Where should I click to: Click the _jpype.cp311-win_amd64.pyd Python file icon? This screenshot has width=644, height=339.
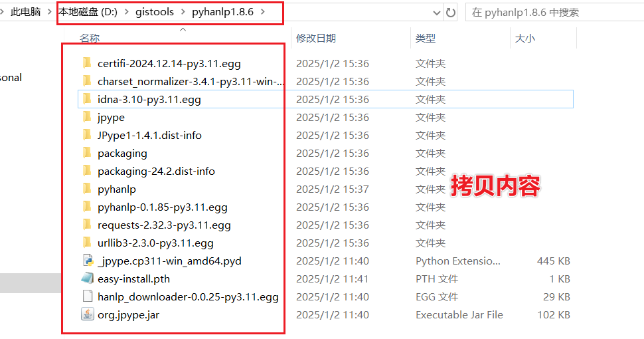tap(88, 261)
